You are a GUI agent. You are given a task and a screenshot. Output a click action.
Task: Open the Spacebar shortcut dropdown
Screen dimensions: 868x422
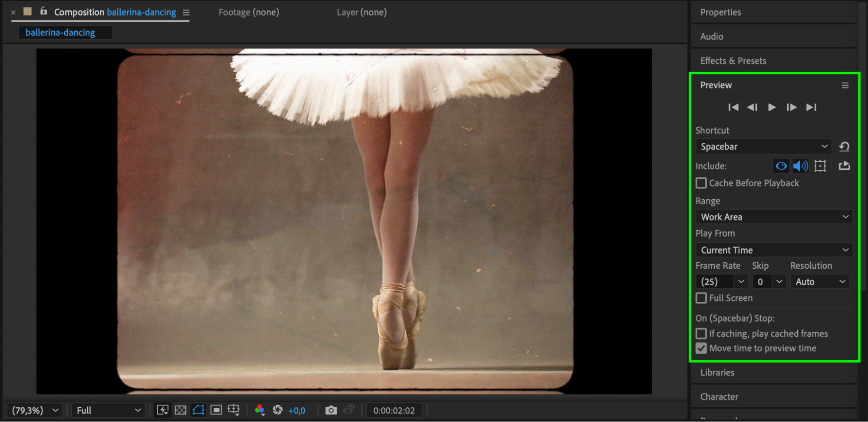point(763,147)
